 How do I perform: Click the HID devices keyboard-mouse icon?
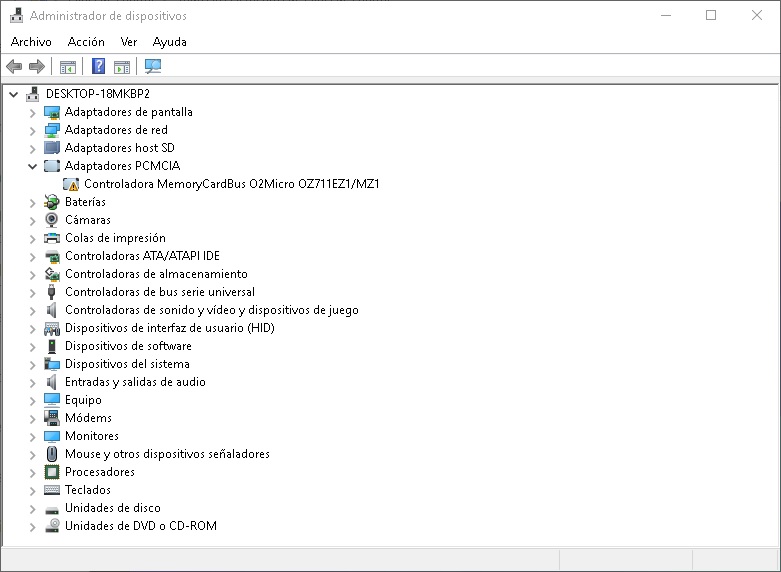52,328
